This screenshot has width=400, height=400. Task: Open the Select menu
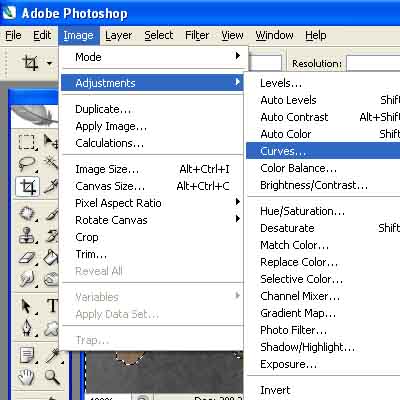[x=159, y=35]
